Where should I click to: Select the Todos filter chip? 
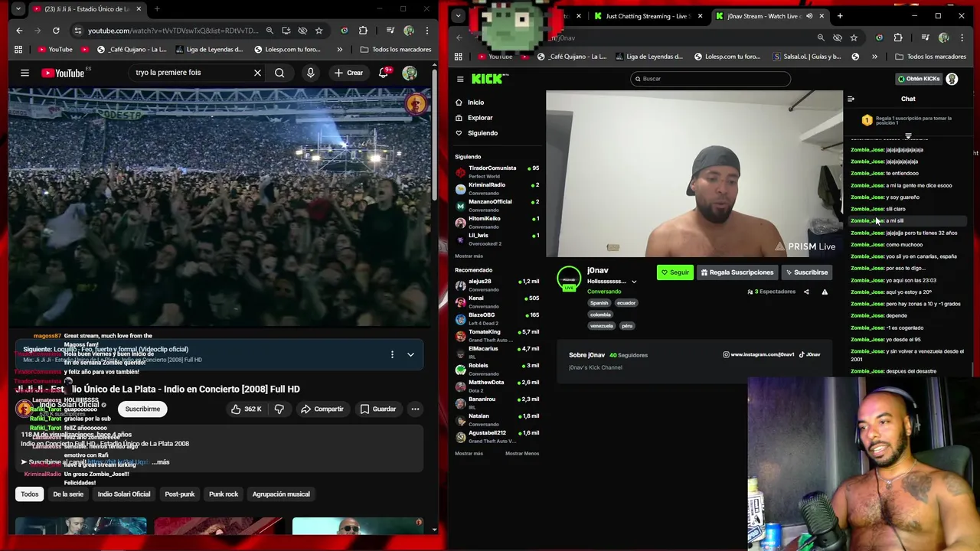click(x=29, y=494)
